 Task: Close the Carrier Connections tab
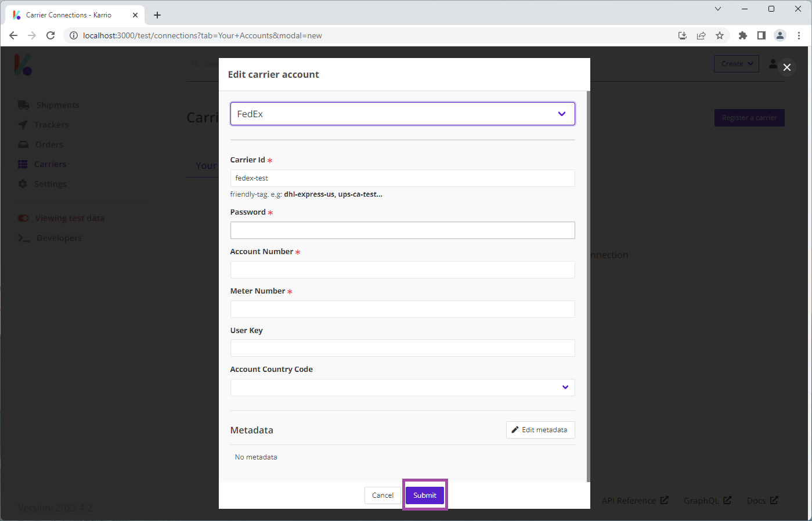pos(135,15)
